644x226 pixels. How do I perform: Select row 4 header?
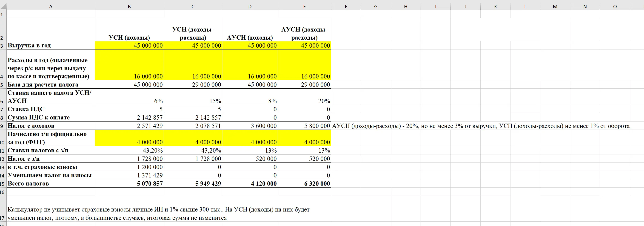point(3,76)
